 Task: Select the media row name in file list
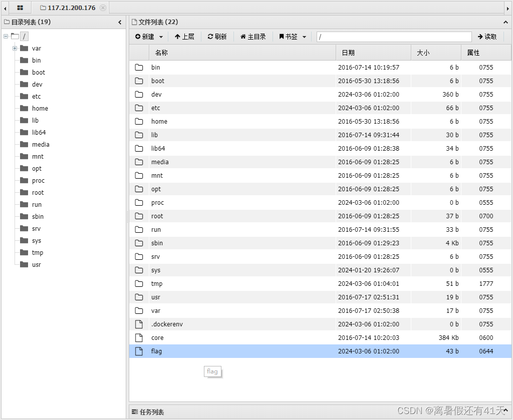point(160,162)
